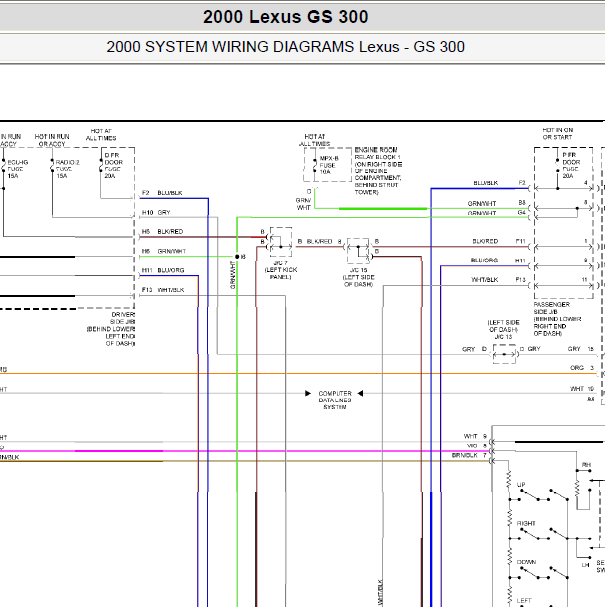Viewport: 605px width, 607px height.
Task: Click the J/C 7 (LEFT KICK PANEL) label
Action: [x=281, y=270]
